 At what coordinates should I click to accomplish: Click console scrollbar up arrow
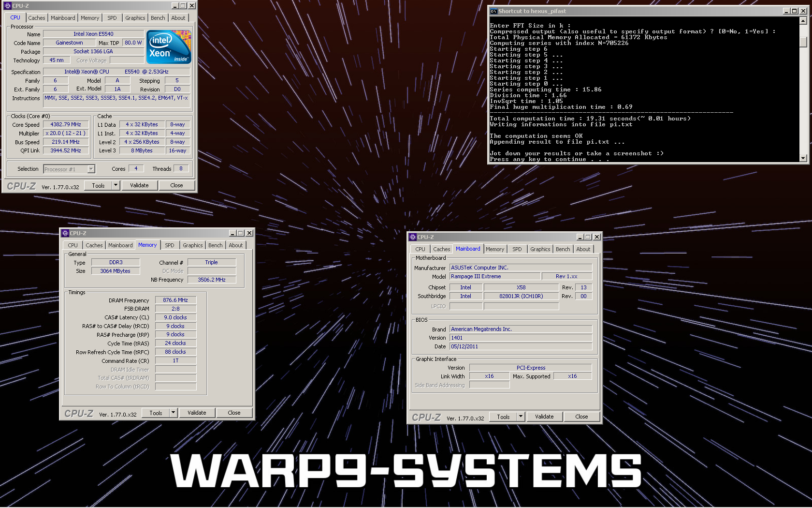point(803,21)
